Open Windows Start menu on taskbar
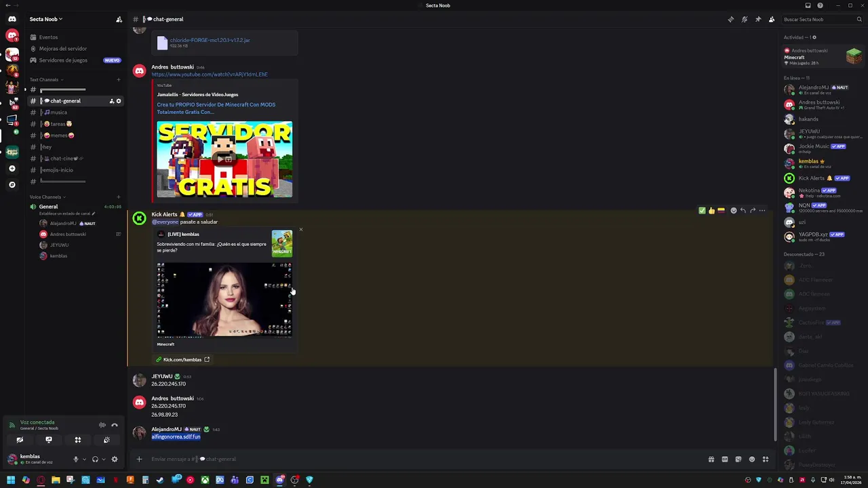The image size is (868, 488). point(11,480)
